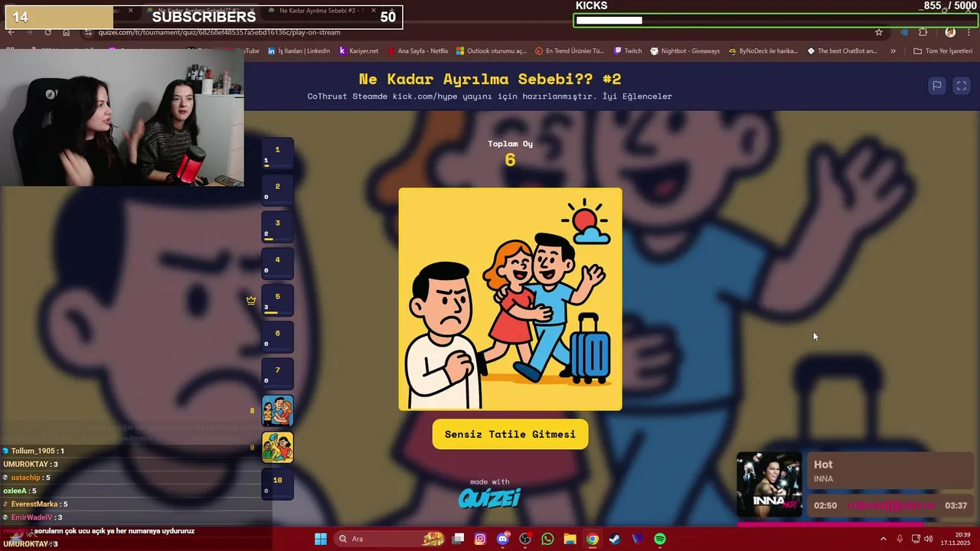Toggle fullscreen mode on the quiz page

click(x=962, y=86)
